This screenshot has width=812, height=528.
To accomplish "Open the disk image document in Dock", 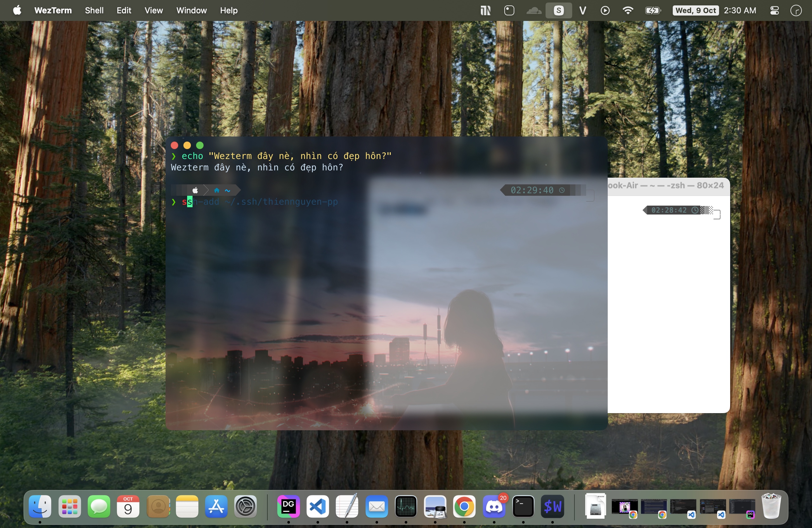I will click(x=596, y=506).
